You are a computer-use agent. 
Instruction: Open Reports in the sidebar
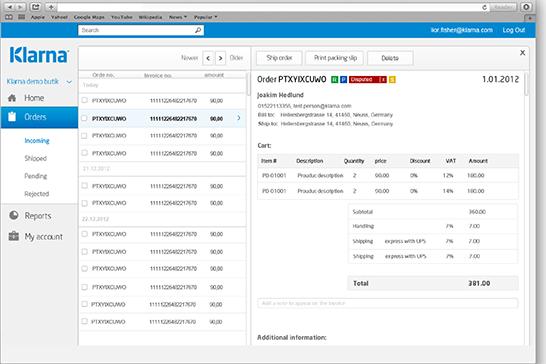tap(38, 216)
